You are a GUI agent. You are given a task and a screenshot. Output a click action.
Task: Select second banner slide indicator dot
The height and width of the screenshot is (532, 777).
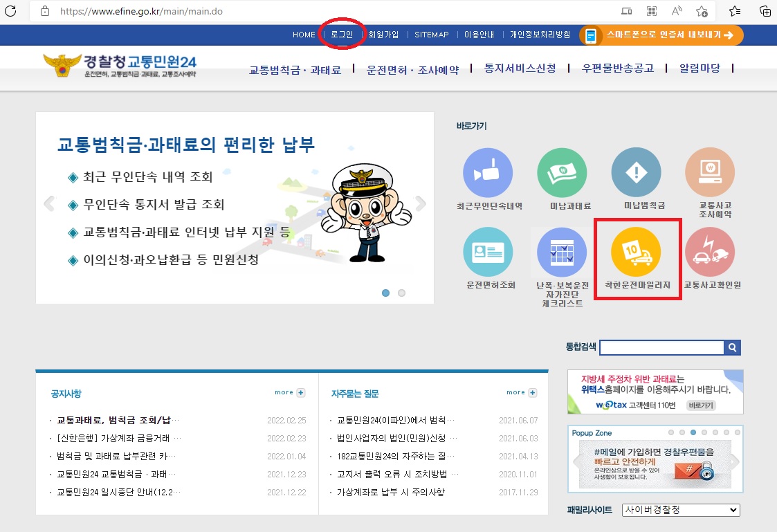[401, 293]
